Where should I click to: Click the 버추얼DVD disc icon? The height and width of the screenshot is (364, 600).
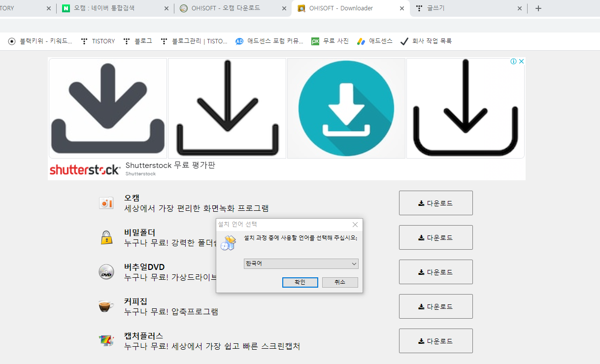(106, 272)
